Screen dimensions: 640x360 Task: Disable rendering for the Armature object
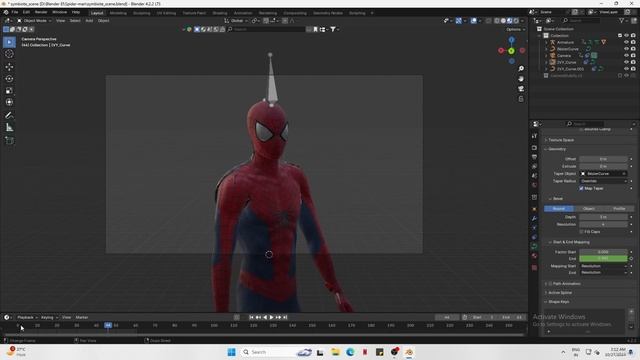click(x=633, y=42)
